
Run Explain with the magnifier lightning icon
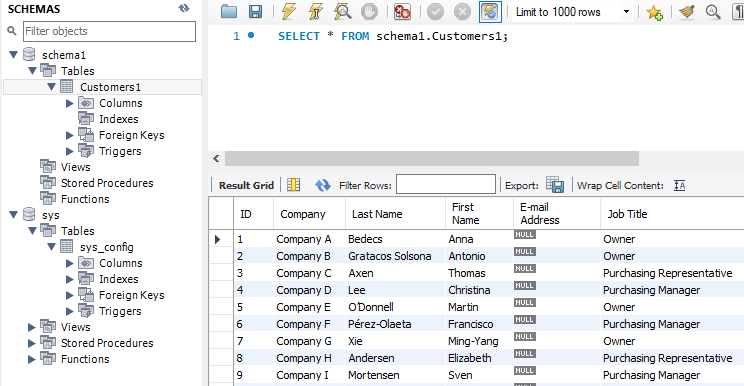[342, 12]
